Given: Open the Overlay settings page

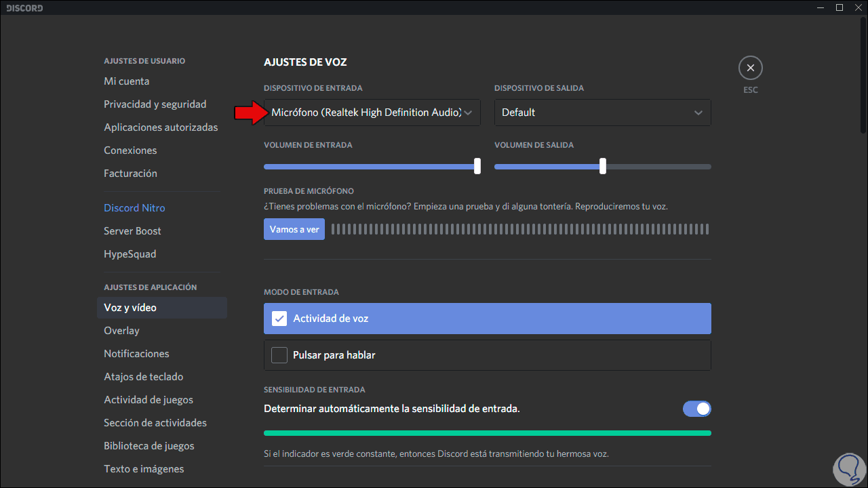Looking at the screenshot, I should [121, 331].
